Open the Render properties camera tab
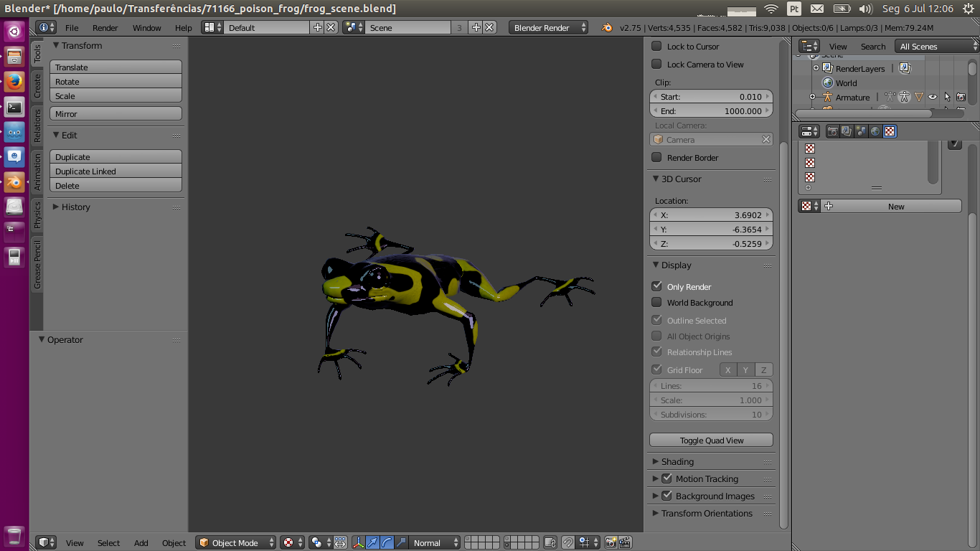 [833, 131]
